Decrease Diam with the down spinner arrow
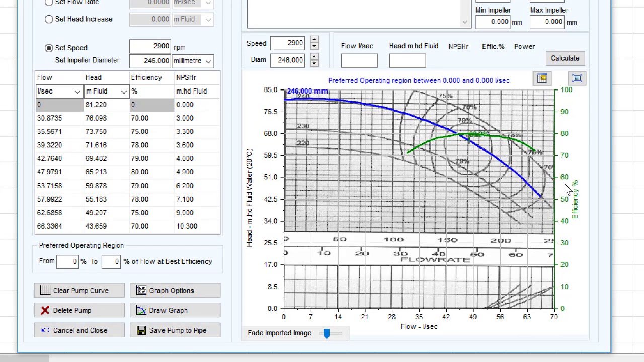 pos(314,63)
